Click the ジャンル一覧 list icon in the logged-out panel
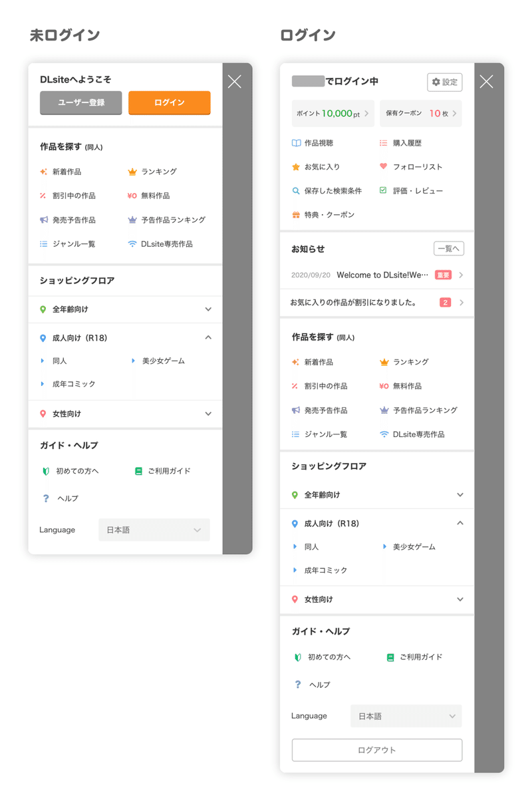This screenshot has height=801, width=532. (x=43, y=244)
